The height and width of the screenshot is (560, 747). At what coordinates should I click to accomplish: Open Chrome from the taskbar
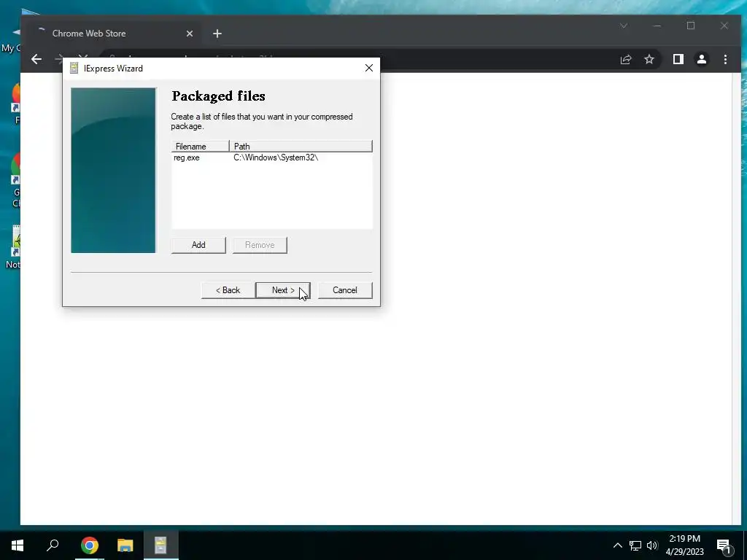[x=89, y=545]
